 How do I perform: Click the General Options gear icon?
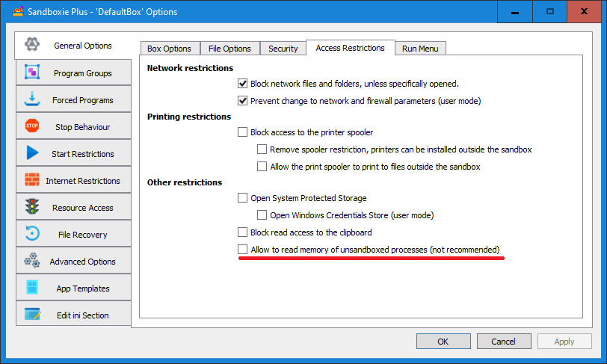click(32, 46)
